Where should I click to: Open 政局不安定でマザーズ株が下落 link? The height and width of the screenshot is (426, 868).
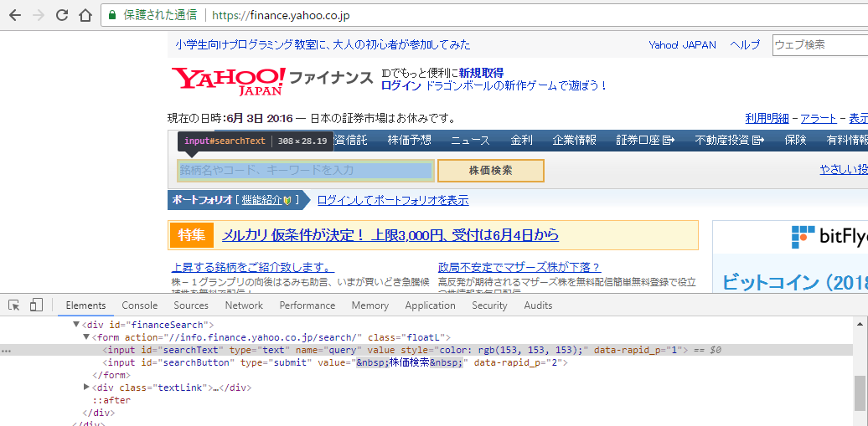(519, 267)
